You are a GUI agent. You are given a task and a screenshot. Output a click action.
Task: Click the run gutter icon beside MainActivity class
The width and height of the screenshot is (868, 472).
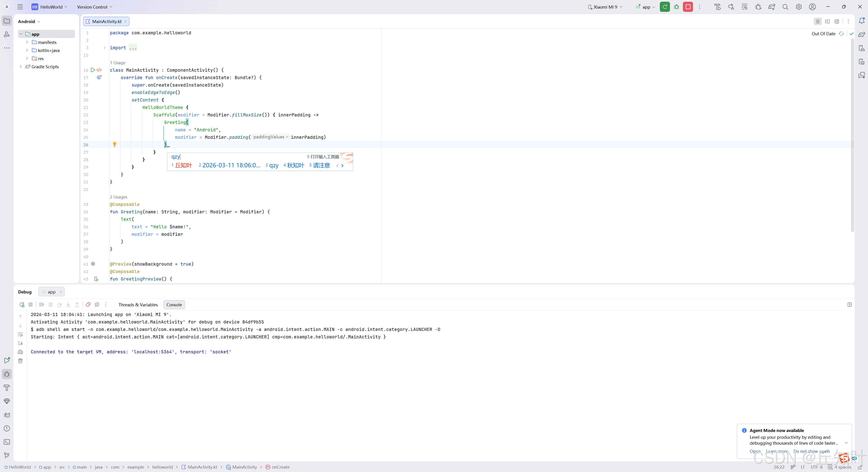(x=93, y=70)
